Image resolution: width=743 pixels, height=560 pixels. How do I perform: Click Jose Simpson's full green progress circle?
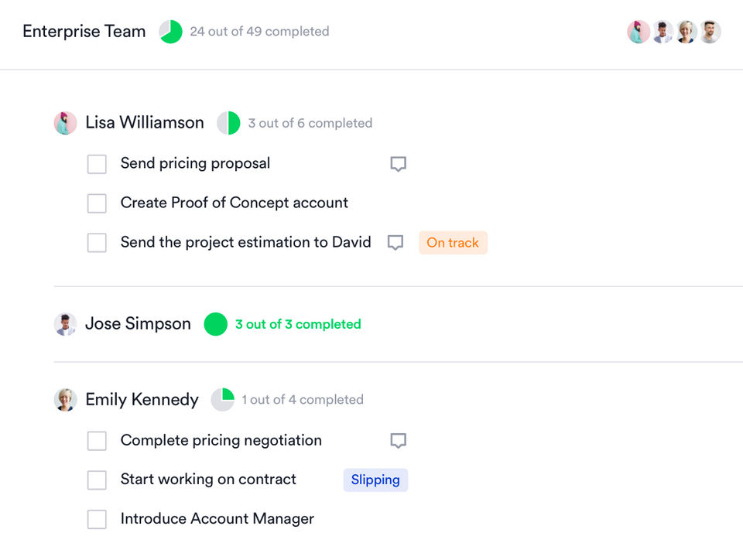pos(215,324)
